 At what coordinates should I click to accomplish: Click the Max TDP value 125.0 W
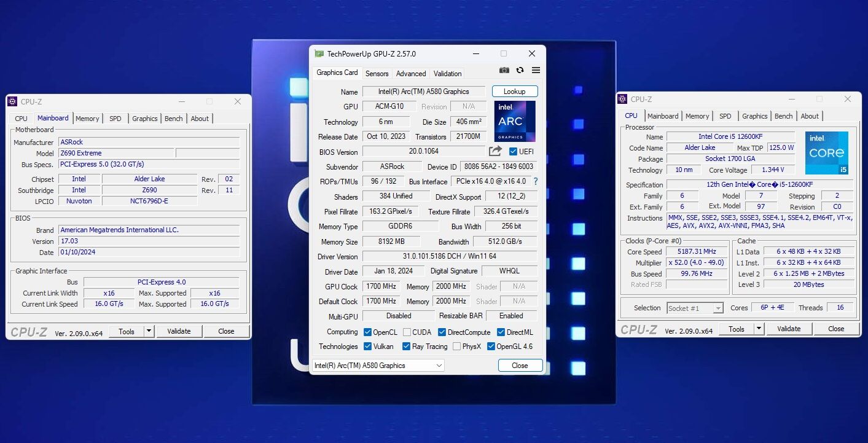(x=781, y=147)
